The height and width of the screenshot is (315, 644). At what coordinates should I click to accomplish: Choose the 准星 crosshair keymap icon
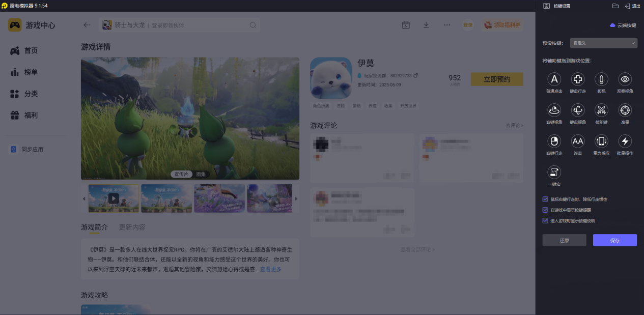(625, 110)
